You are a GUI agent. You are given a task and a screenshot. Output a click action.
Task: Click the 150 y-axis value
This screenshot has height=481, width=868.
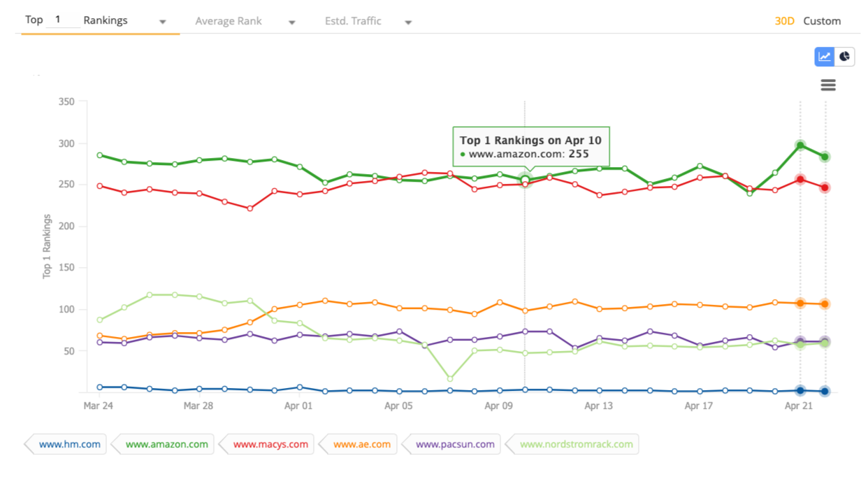point(66,268)
